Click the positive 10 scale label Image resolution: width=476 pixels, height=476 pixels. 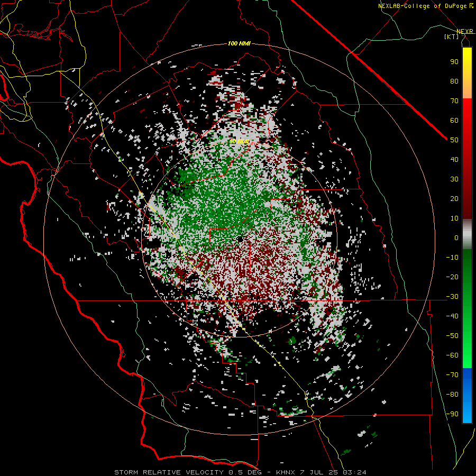[x=454, y=218]
